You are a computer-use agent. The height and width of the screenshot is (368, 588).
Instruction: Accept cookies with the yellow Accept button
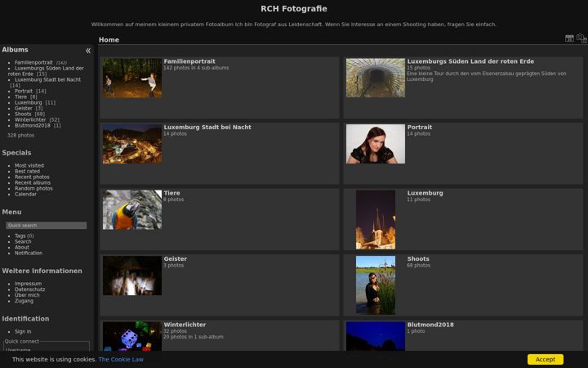(x=546, y=359)
